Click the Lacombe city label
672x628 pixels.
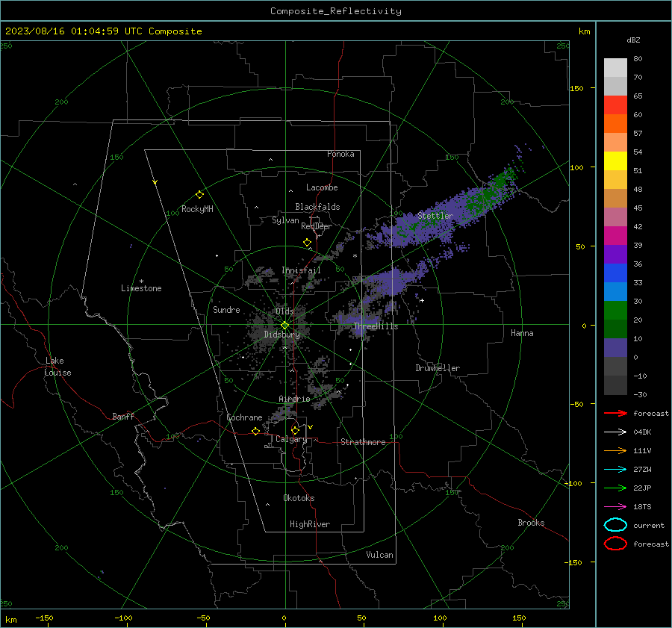(322, 187)
